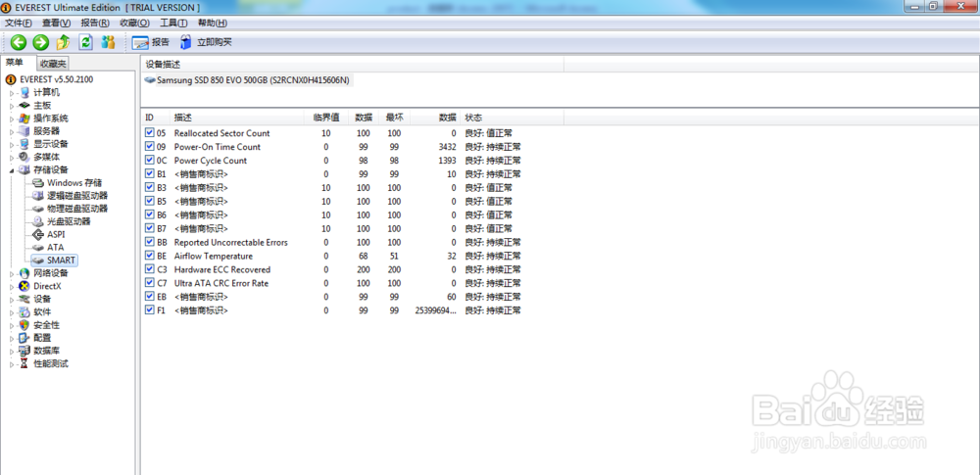This screenshot has height=475, width=980.
Task: Expand the 网络设备 tree node
Action: (11, 274)
